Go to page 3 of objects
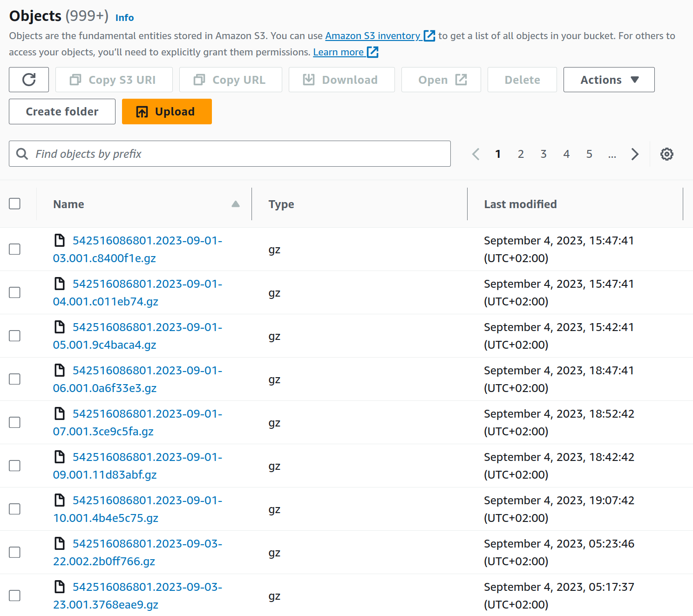Image resolution: width=693 pixels, height=616 pixels. point(544,154)
